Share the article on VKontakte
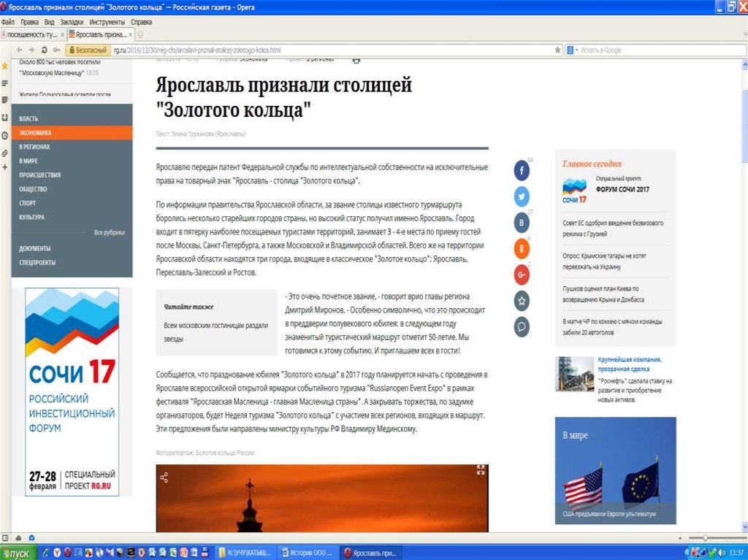The image size is (748, 560). [522, 223]
